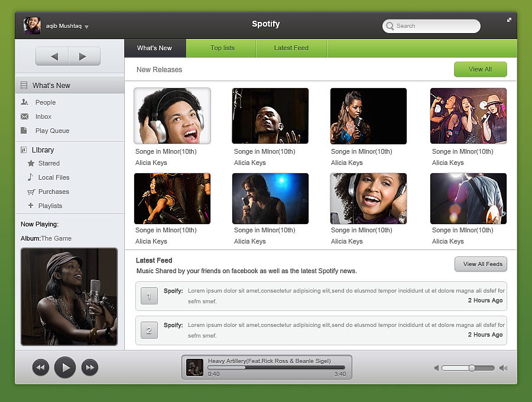Click the 3:40 track duration
The height and width of the screenshot is (402, 532).
[340, 374]
